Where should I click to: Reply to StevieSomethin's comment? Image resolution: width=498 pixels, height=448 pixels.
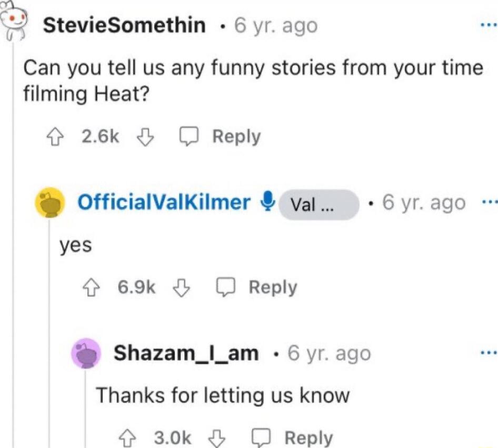point(220,137)
